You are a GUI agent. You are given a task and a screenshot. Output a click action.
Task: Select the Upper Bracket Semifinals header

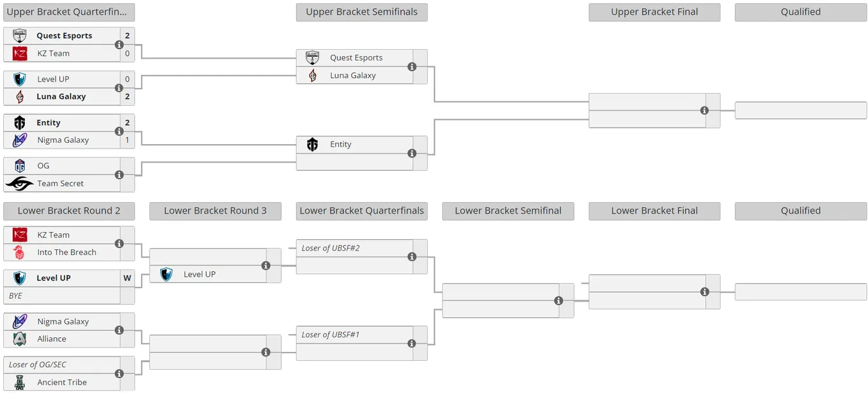click(361, 12)
